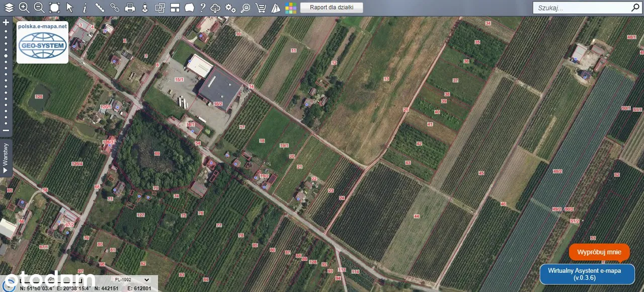Screen dimensions: 644x292
Task: Open the gears settings icon
Action: pos(230,8)
